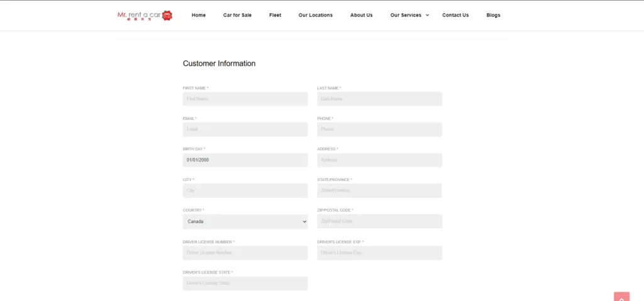Screen dimensions: 644x301
Task: Focus the City input field
Action: (x=245, y=190)
